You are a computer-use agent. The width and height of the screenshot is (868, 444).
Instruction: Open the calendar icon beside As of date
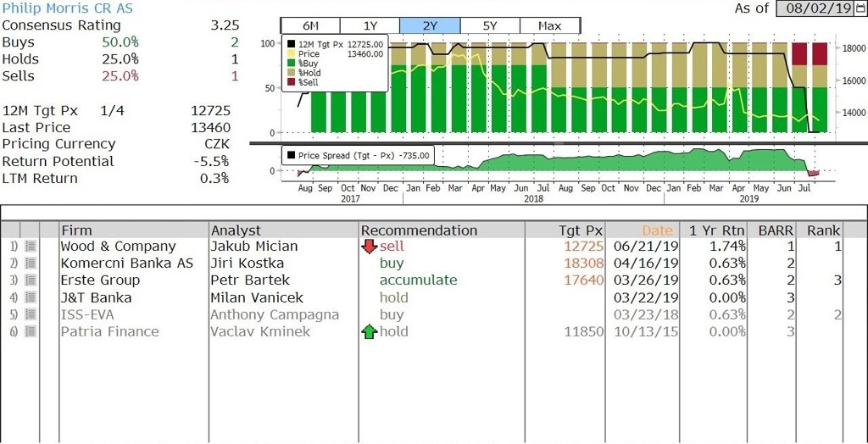point(861,8)
